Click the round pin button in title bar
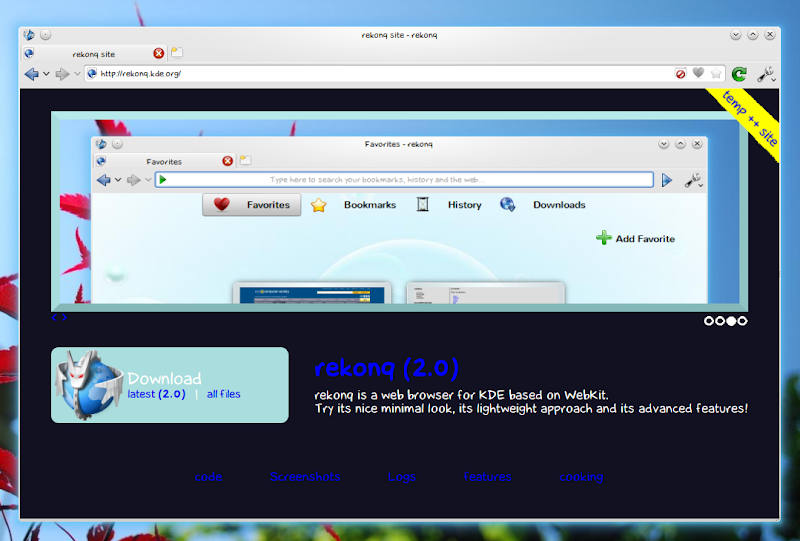 45,35
